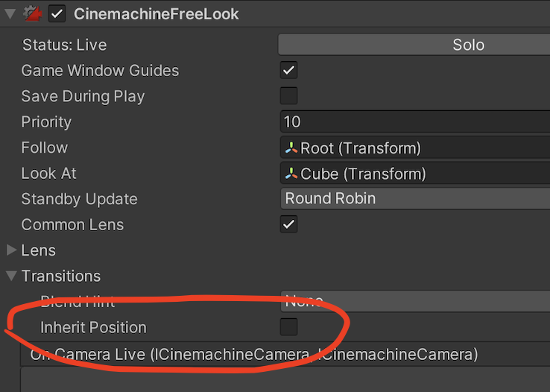This screenshot has width=550, height=392.
Task: Click the Status: Live label
Action: pyautogui.click(x=64, y=45)
